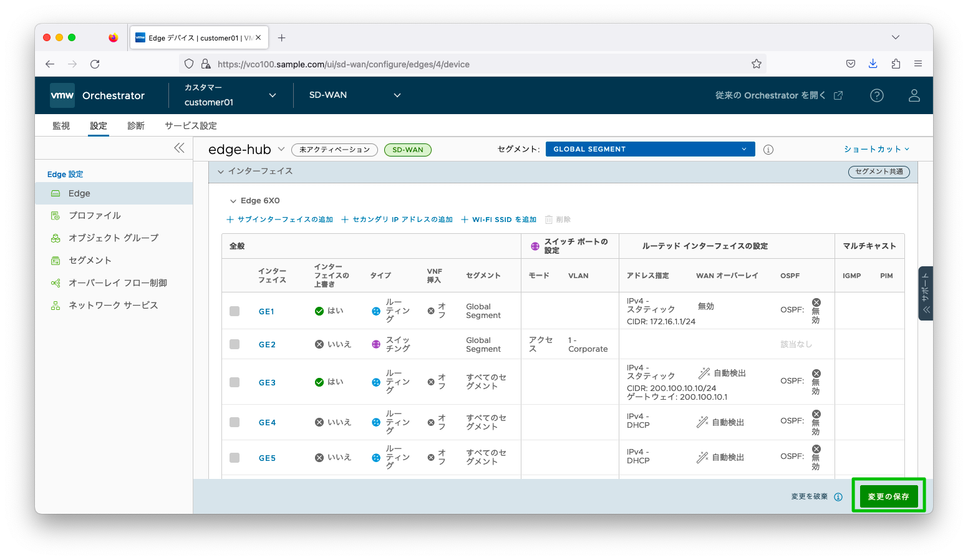The width and height of the screenshot is (968, 560).
Task: Select プロファイル in the sidebar
Action: click(x=114, y=216)
